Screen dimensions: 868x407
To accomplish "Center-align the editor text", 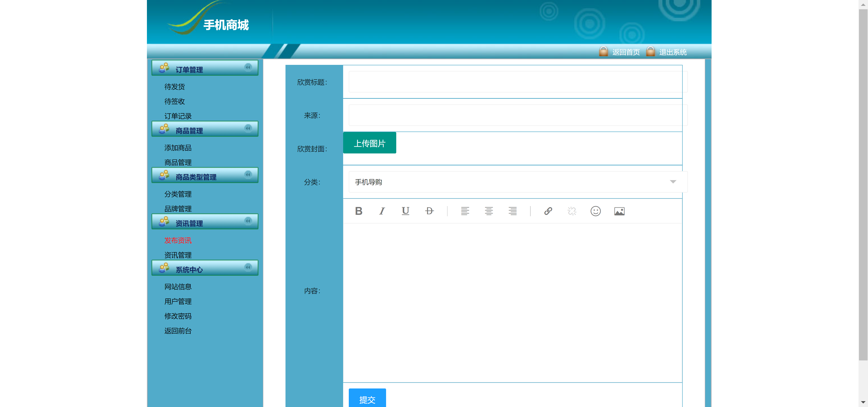I will point(488,211).
